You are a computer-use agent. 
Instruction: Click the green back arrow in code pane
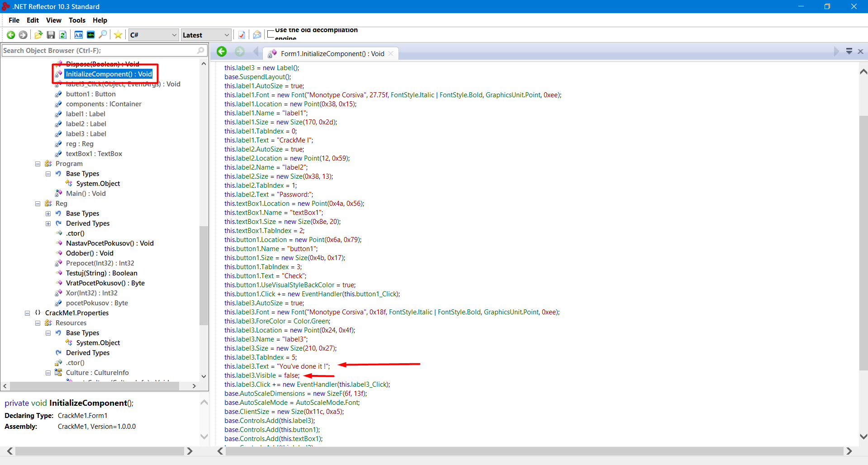click(222, 52)
